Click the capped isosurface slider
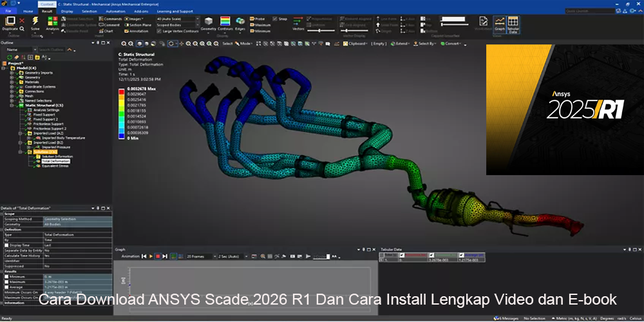Image resolution: width=644 pixels, height=322 pixels. [454, 24]
